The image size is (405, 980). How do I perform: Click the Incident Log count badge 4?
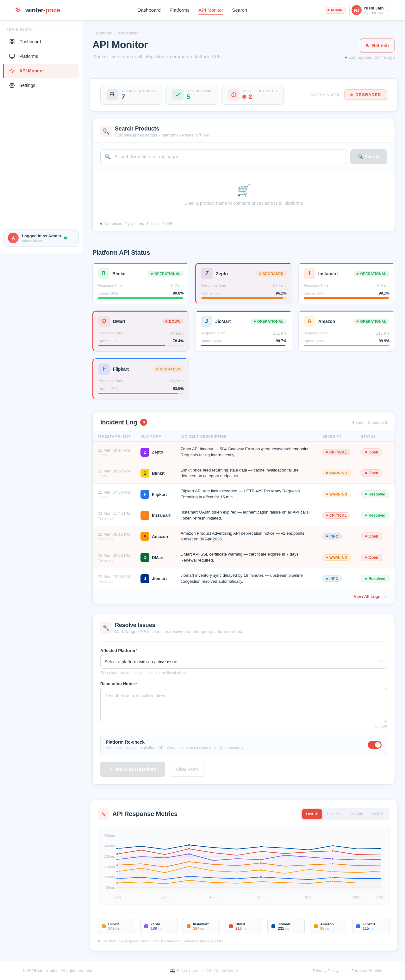[144, 422]
